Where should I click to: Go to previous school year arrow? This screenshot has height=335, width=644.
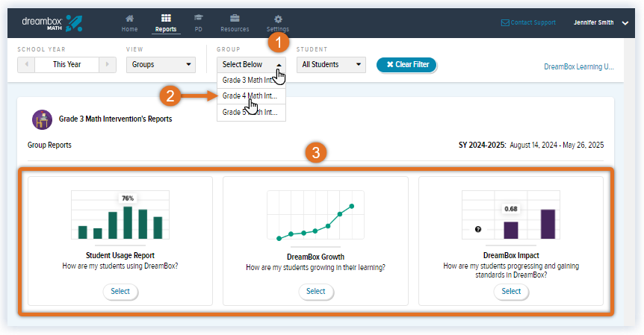pos(25,65)
